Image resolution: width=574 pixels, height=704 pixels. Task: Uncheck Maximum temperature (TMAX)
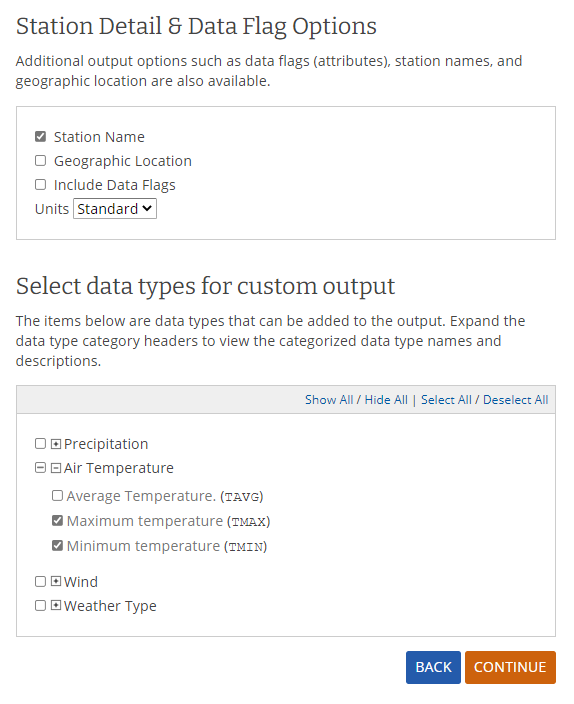[x=57, y=521]
